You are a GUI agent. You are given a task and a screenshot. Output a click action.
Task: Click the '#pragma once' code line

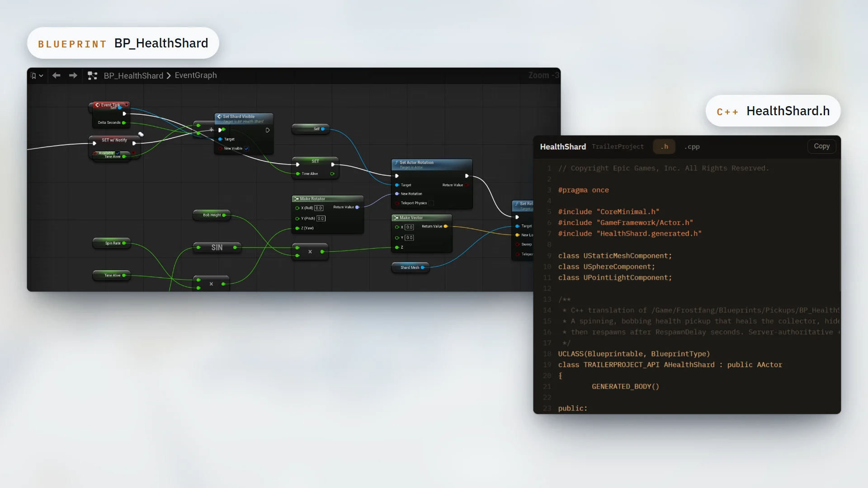tap(583, 190)
